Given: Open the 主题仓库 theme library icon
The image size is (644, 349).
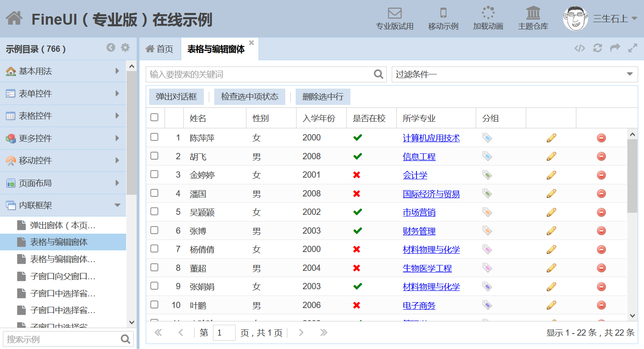Looking at the screenshot, I should pyautogui.click(x=533, y=13).
